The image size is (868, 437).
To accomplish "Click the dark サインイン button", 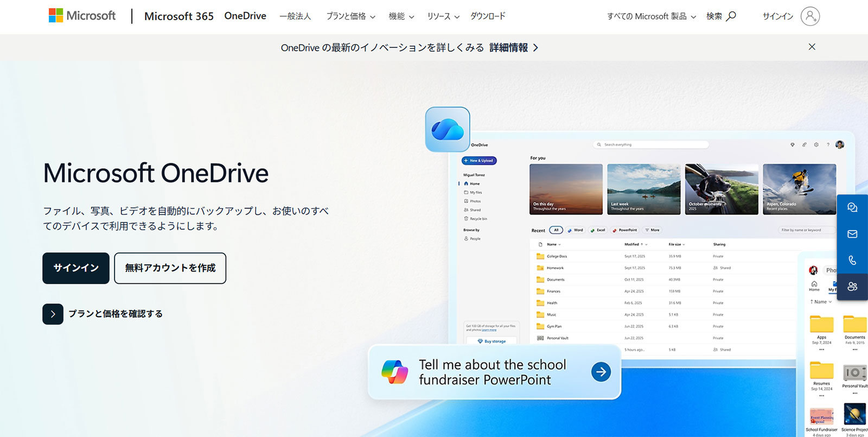I will click(76, 268).
